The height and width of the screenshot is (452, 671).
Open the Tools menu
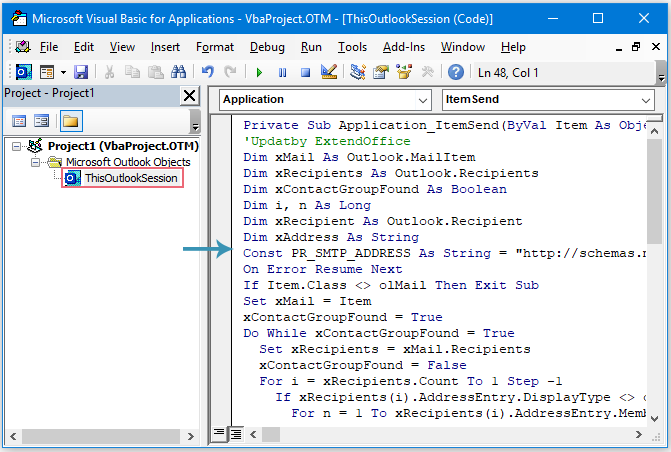(x=352, y=47)
